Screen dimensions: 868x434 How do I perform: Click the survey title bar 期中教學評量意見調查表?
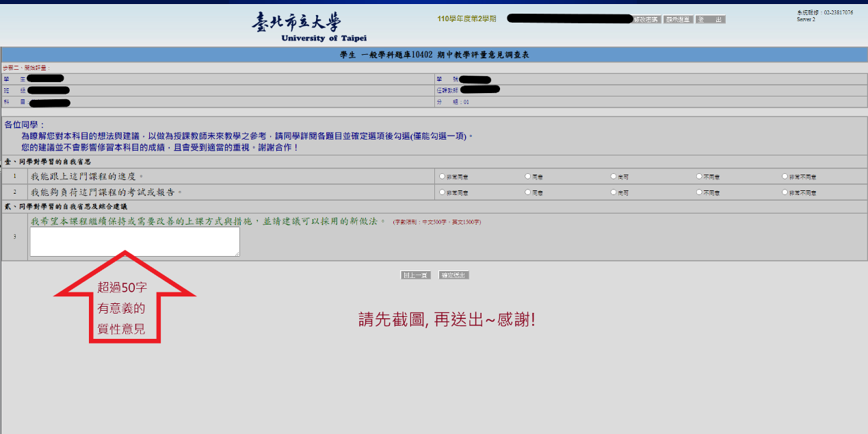coord(434,55)
